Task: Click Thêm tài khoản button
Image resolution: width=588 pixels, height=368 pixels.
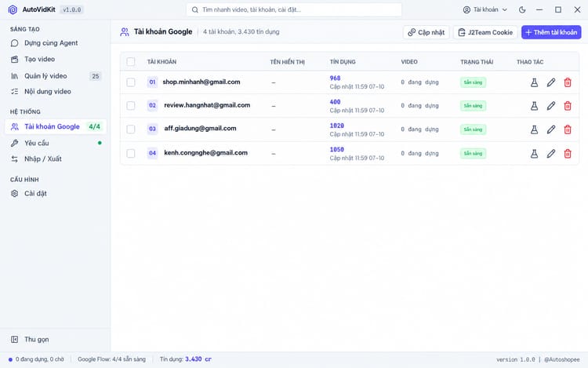Action: [551, 32]
